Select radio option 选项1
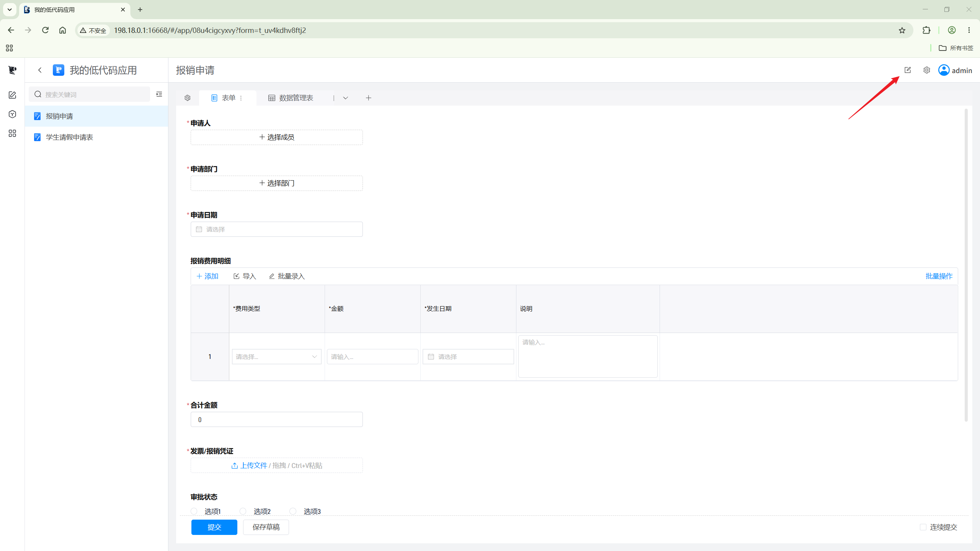The width and height of the screenshot is (980, 551). 194,511
